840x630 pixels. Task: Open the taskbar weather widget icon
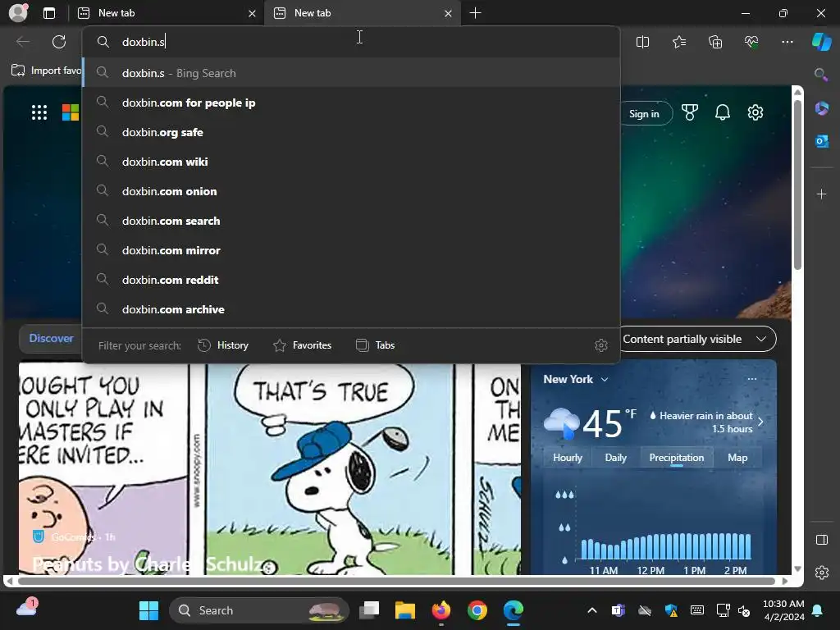tap(27, 608)
